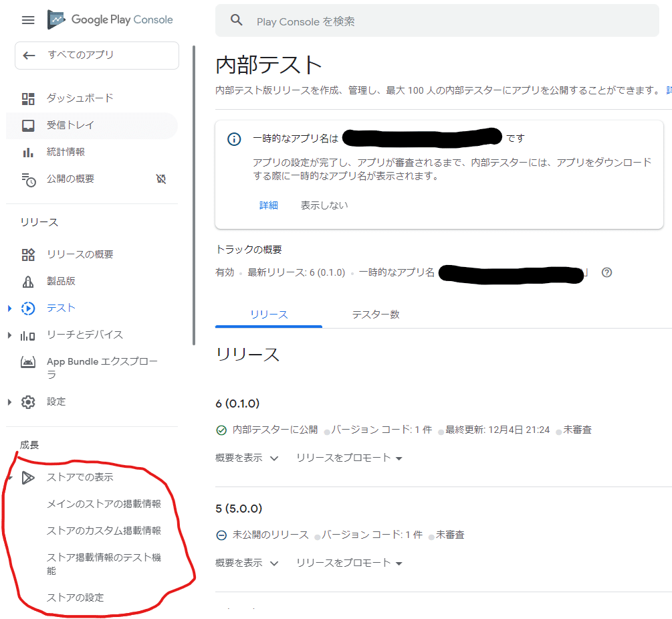Open メインのストアの掲載情報
Image resolution: width=672 pixels, height=619 pixels.
pyautogui.click(x=104, y=504)
